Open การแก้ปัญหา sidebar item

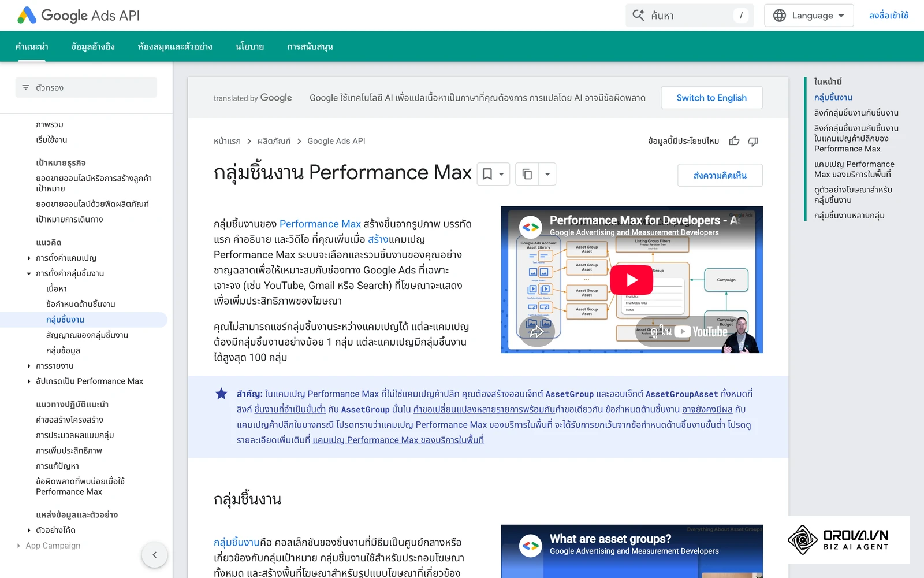coord(57,466)
